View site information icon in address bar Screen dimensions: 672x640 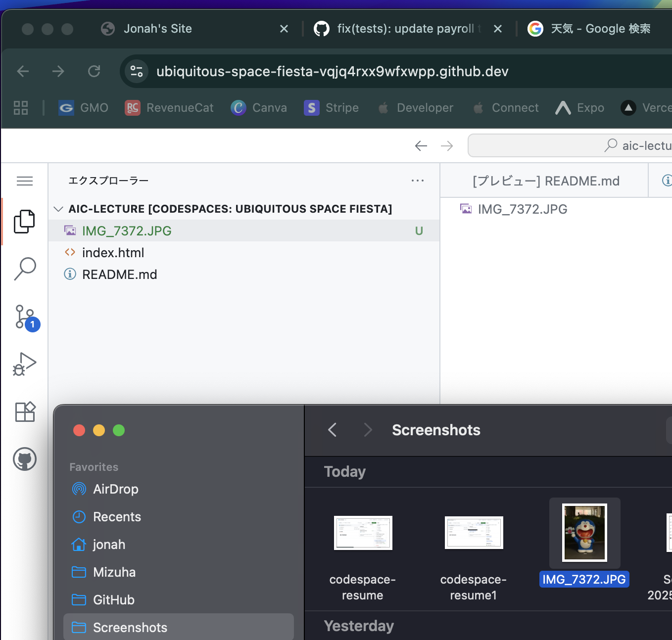pyautogui.click(x=137, y=71)
